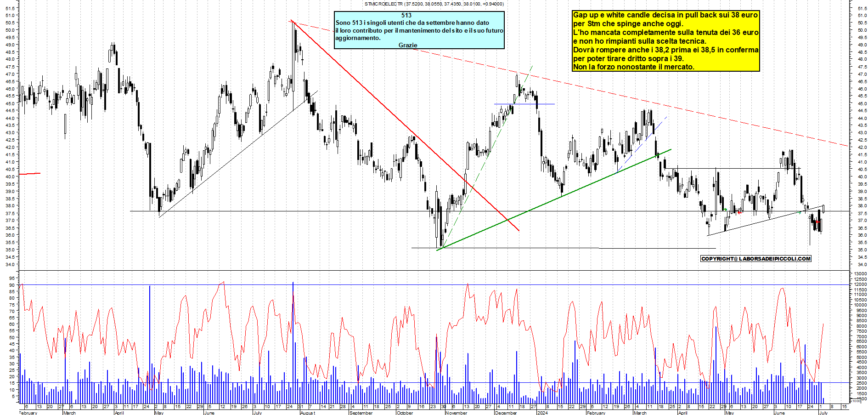Image resolution: width=868 pixels, height=415 pixels.
Task: Click the 38.0 value on left price axis
Action: [11, 206]
